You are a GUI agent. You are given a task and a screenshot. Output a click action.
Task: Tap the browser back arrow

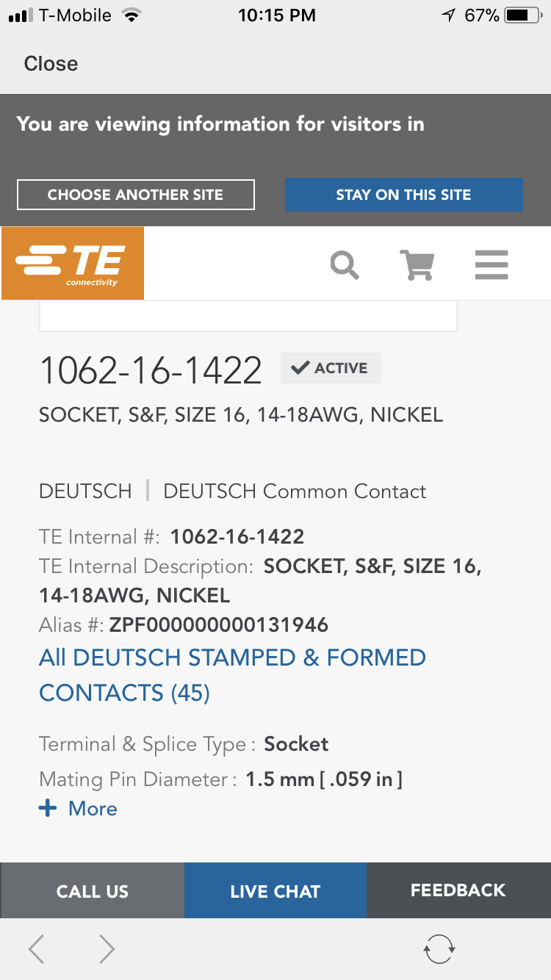(x=36, y=948)
